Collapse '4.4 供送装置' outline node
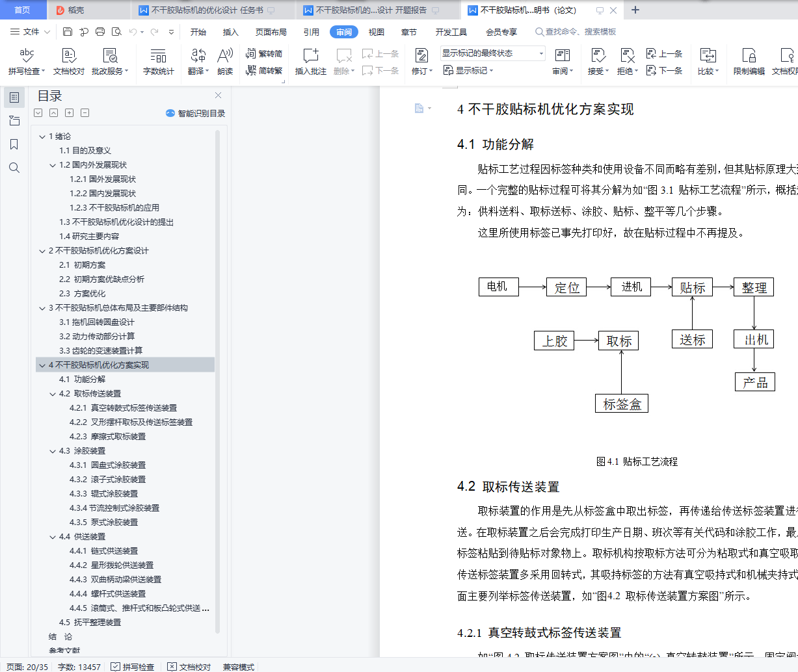798x672 pixels. click(x=53, y=537)
